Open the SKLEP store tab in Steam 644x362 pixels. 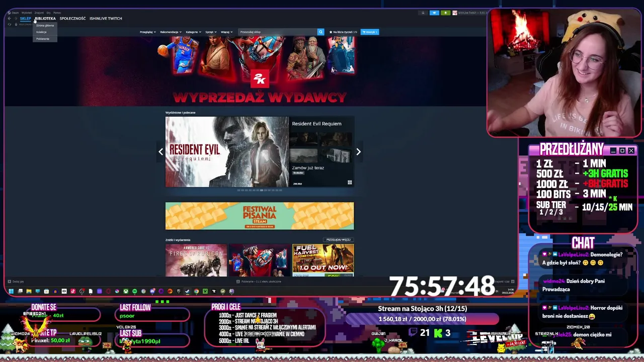25,19
